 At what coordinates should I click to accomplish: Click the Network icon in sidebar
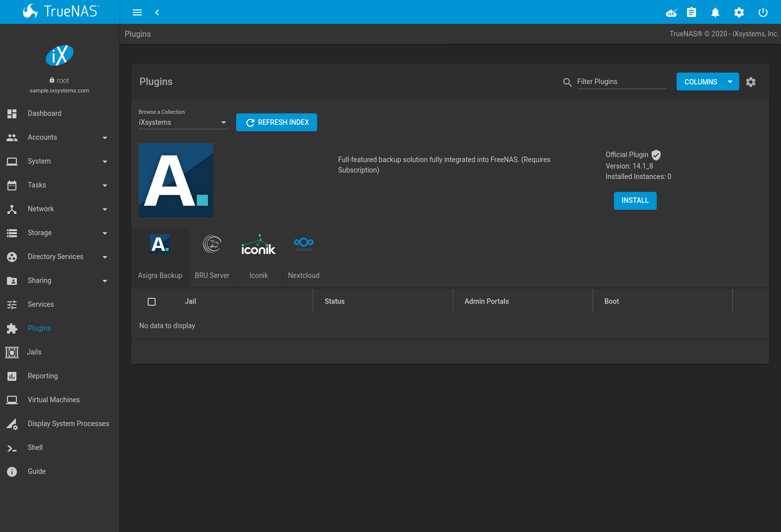click(12, 209)
